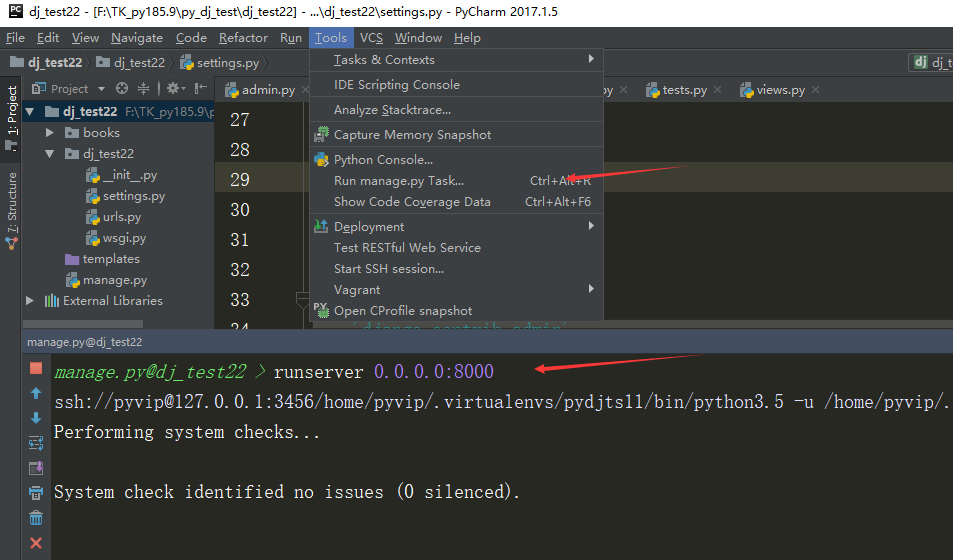Screen dimensions: 953x560
Task: Click line number 29 in the gutter
Action: pos(240,179)
